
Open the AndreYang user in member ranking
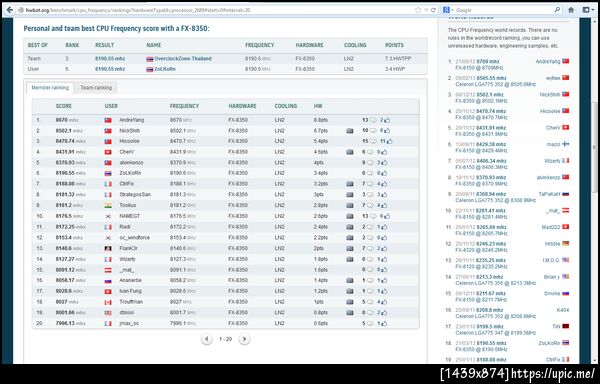coord(132,120)
